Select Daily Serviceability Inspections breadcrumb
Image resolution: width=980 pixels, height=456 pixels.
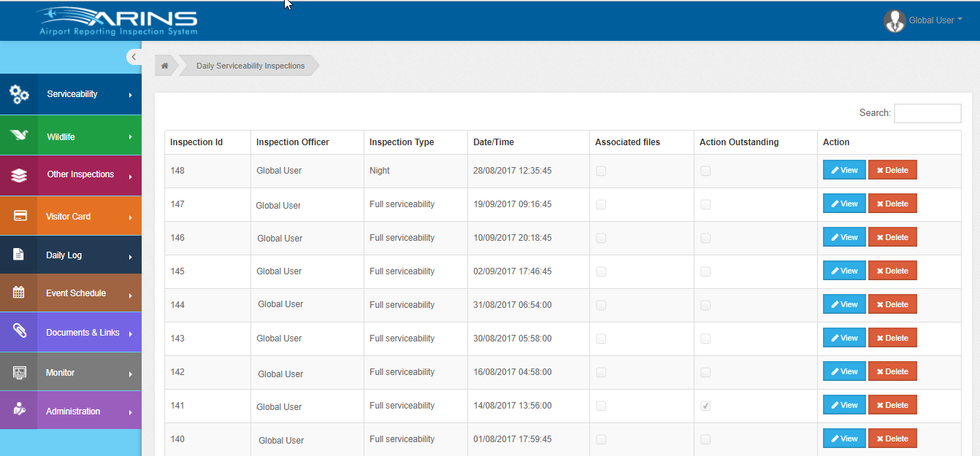[250, 66]
